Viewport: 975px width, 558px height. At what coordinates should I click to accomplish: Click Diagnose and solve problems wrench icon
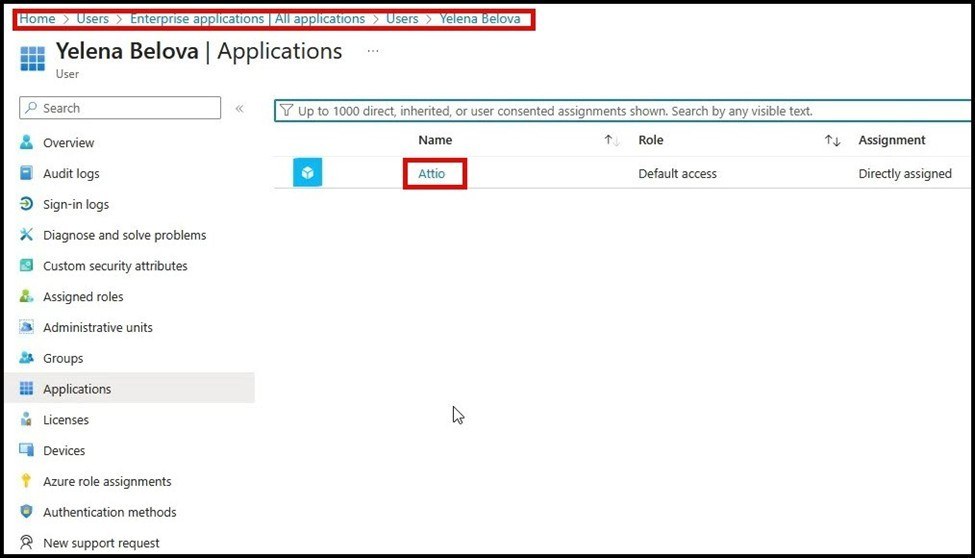click(27, 236)
